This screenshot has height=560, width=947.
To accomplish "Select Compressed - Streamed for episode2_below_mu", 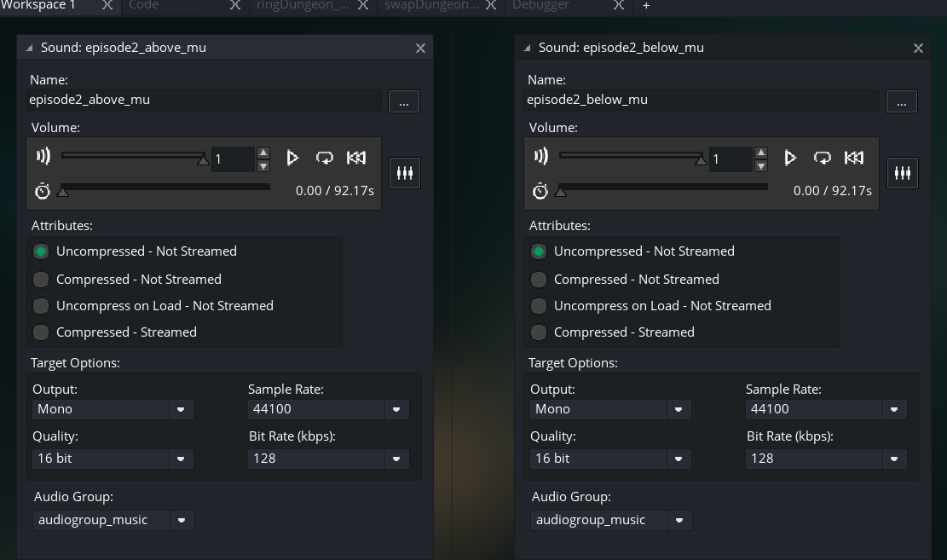I will (x=538, y=332).
